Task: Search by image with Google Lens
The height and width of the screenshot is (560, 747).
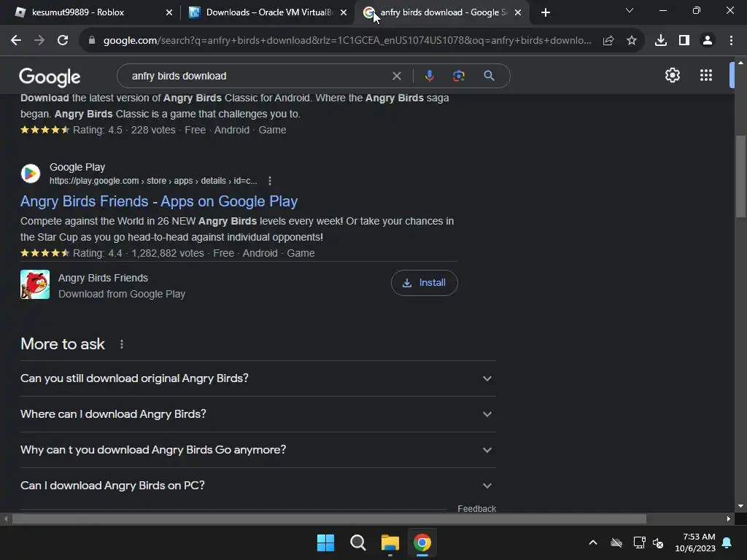Action: tap(458, 76)
